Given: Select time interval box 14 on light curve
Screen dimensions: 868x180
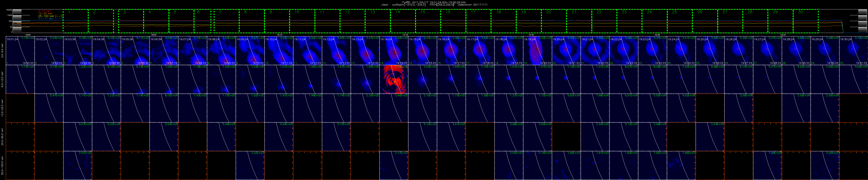Looking at the screenshot, I should [x=403, y=21].
